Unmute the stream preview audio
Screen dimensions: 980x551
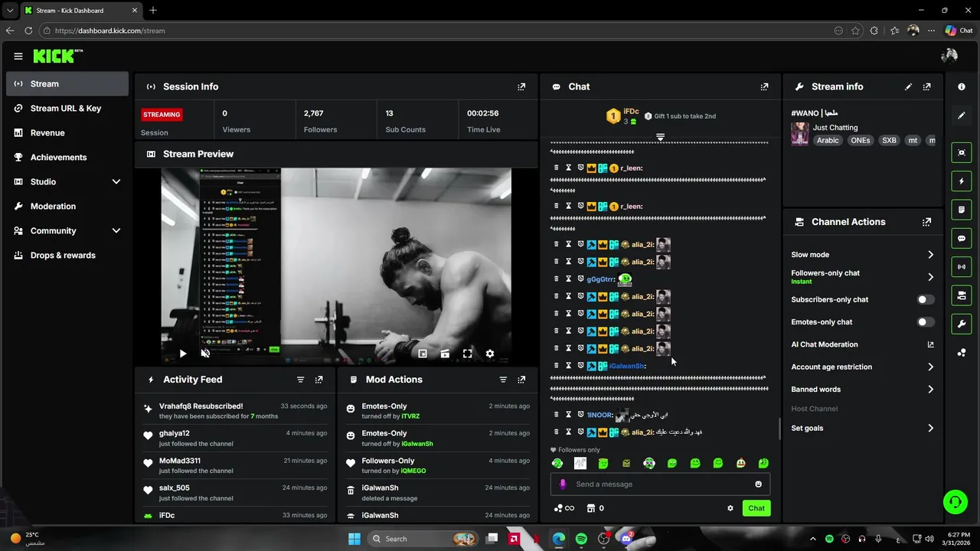[x=205, y=354]
